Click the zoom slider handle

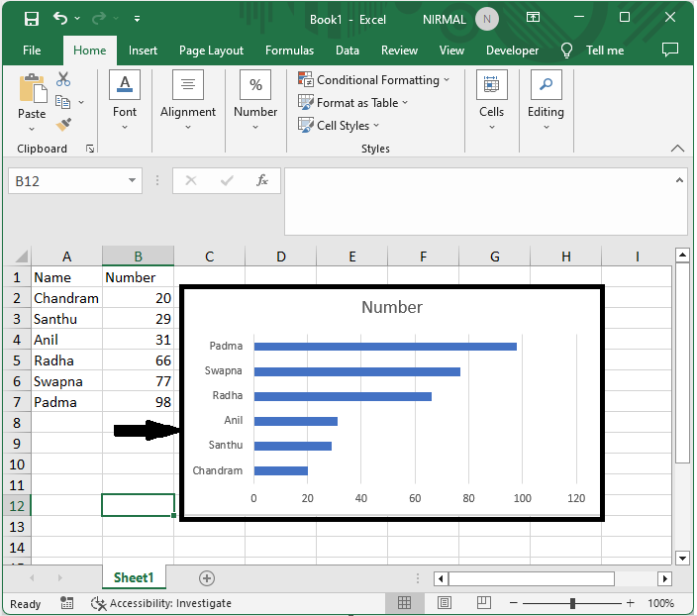coord(572,603)
